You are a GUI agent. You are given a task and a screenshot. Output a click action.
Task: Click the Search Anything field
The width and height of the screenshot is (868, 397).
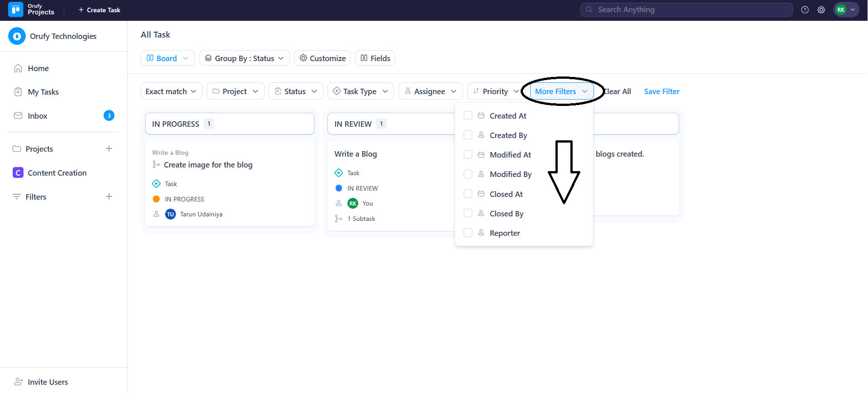tap(686, 10)
